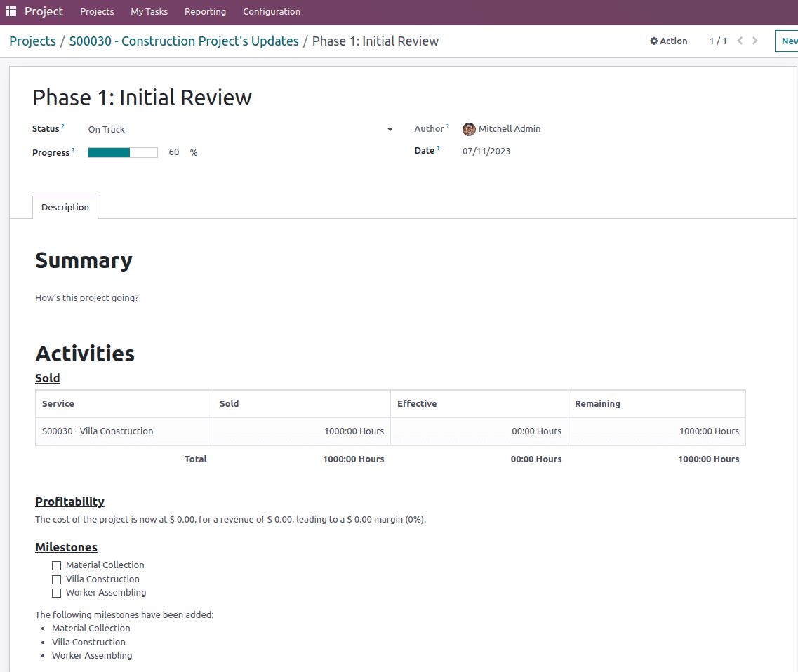Click the Activities heading
798x672 pixels.
click(x=85, y=354)
